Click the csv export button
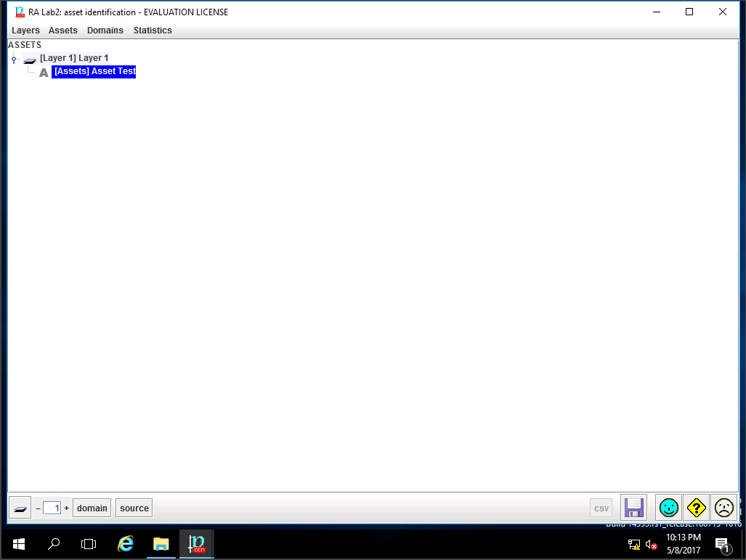The width and height of the screenshot is (746, 560). click(x=601, y=508)
